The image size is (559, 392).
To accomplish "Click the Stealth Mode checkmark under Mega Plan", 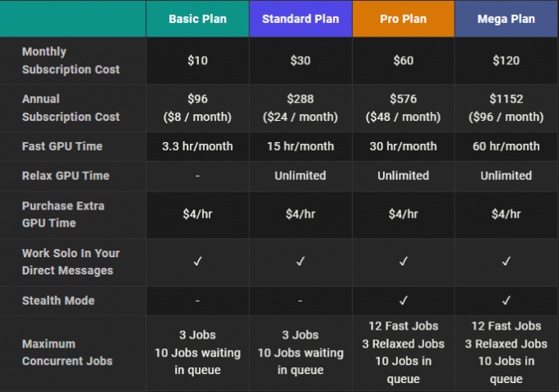I will coord(506,301).
